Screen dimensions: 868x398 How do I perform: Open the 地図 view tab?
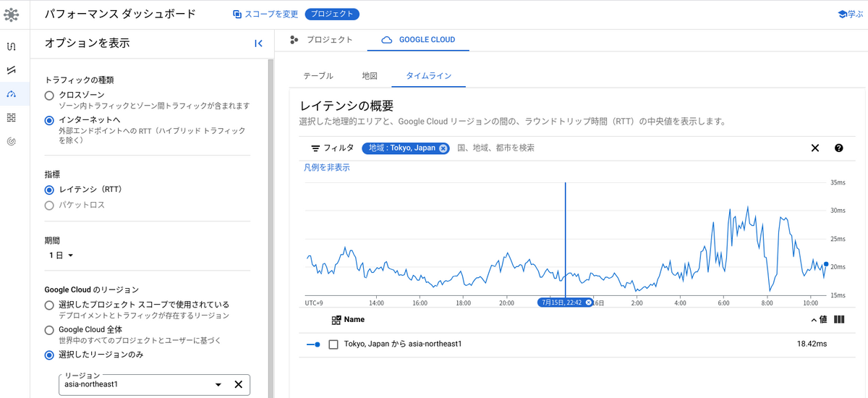point(370,76)
